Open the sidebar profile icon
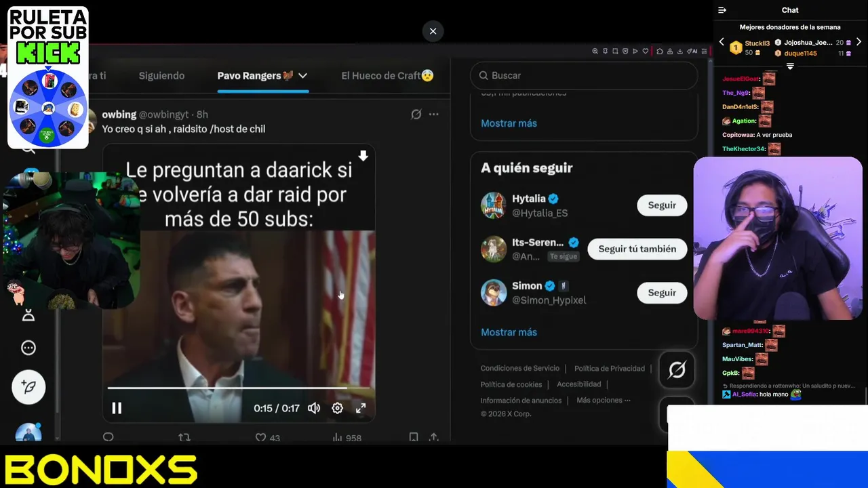The width and height of the screenshot is (868, 488). 28,315
